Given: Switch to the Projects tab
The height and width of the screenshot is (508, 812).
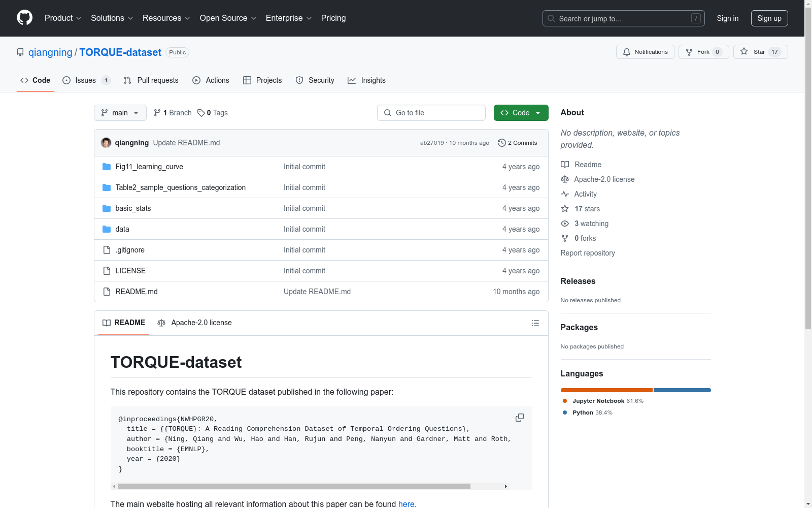Looking at the screenshot, I should coord(262,80).
